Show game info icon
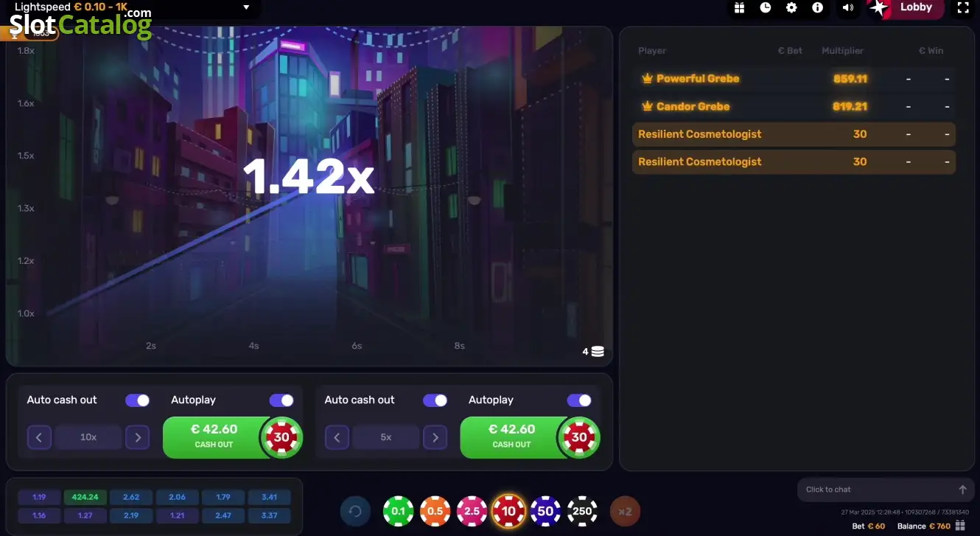This screenshot has height=536, width=980. tap(817, 7)
